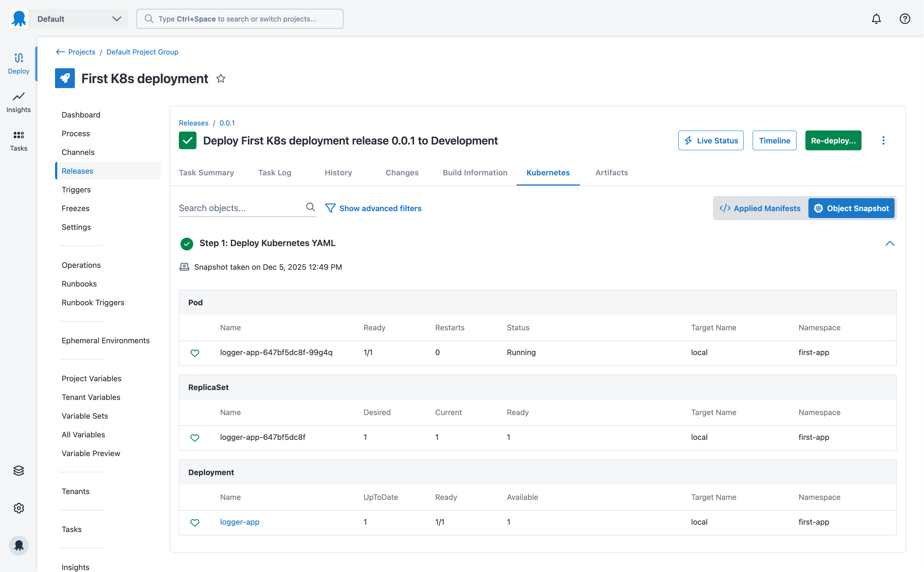Image resolution: width=924 pixels, height=572 pixels.
Task: Open the Insights section in sidebar
Action: click(x=18, y=102)
